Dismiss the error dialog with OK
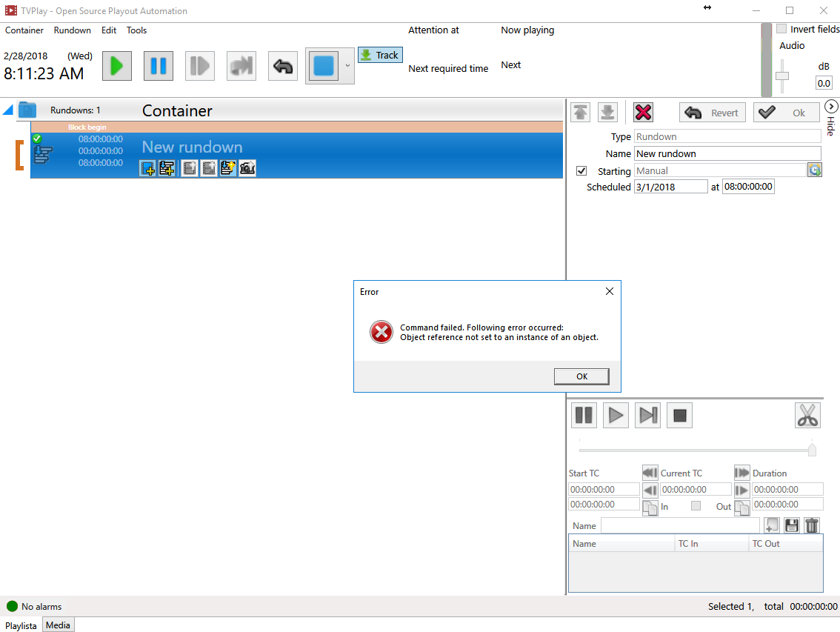 pyautogui.click(x=581, y=376)
